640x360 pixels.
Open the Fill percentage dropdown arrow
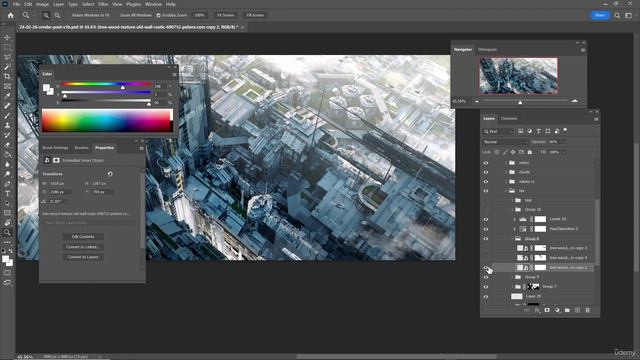point(564,152)
